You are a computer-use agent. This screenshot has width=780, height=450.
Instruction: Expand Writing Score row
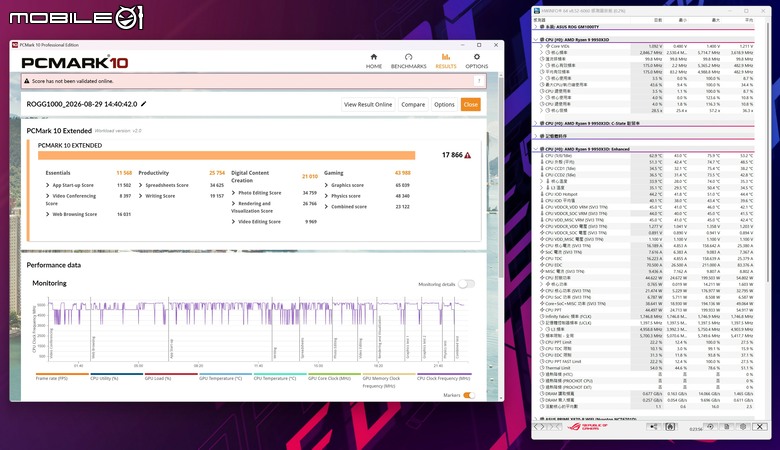pos(141,196)
